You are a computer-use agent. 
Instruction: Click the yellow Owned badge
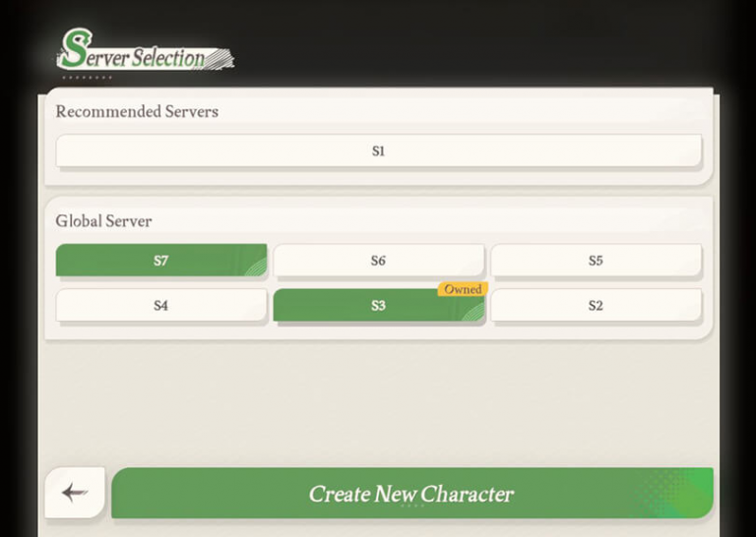coord(463,289)
